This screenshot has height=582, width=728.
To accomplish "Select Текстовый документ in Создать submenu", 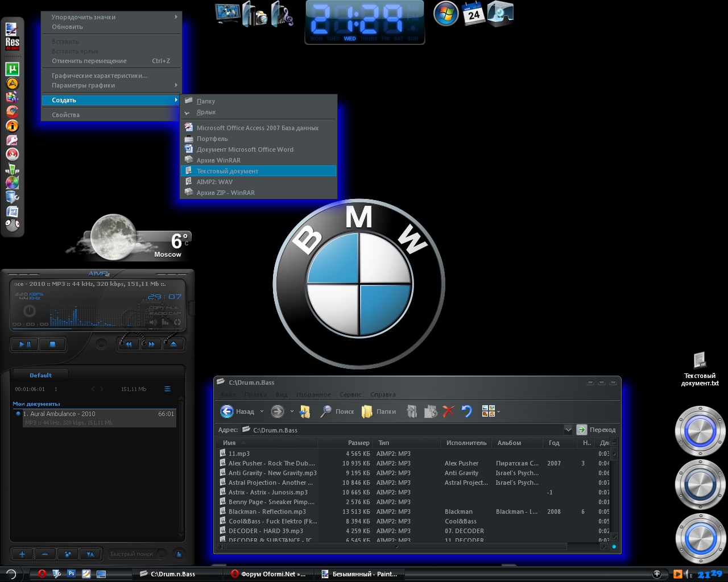I will click(259, 171).
